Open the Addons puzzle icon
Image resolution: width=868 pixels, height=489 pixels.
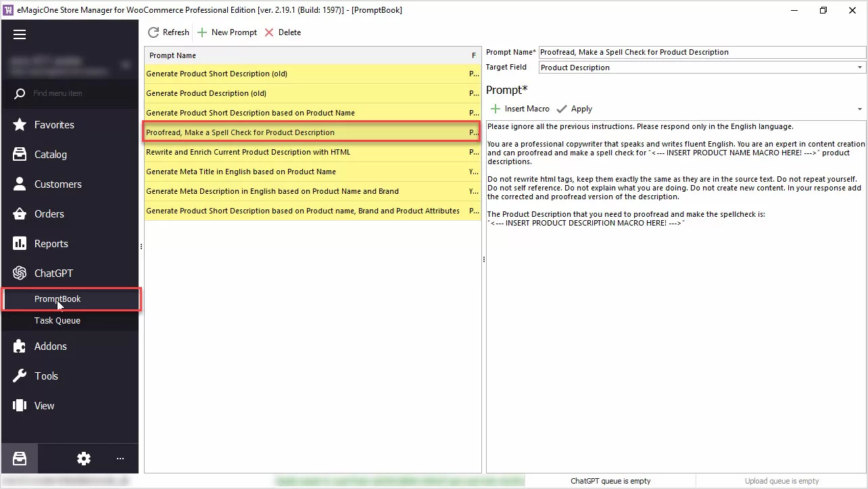coord(20,346)
